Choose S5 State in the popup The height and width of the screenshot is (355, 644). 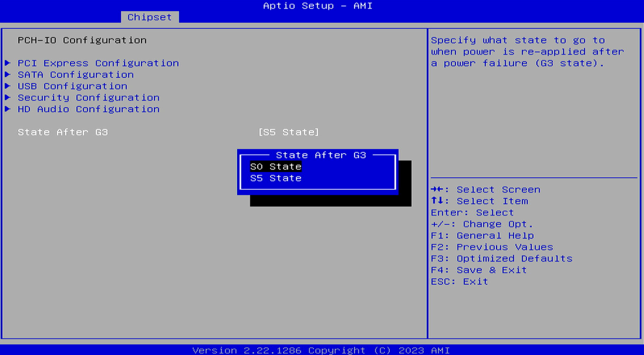(x=276, y=178)
